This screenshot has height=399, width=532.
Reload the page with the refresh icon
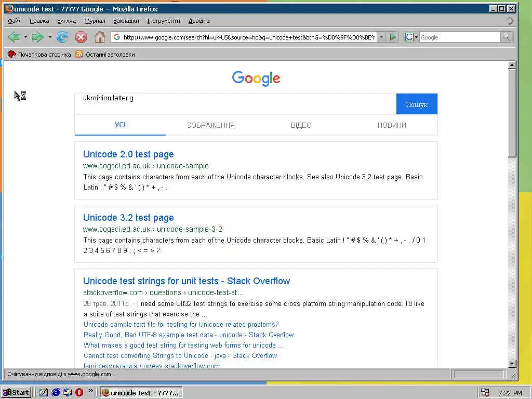click(x=62, y=37)
